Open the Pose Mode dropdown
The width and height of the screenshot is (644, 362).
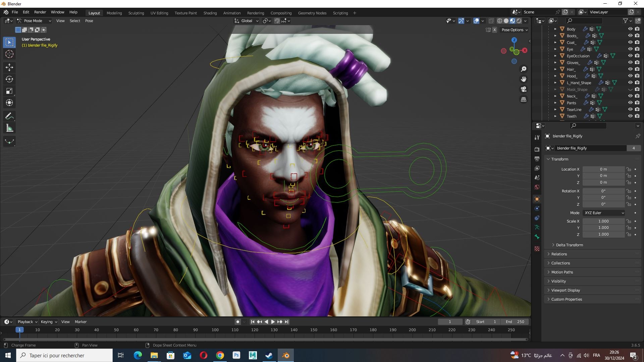(34, 21)
